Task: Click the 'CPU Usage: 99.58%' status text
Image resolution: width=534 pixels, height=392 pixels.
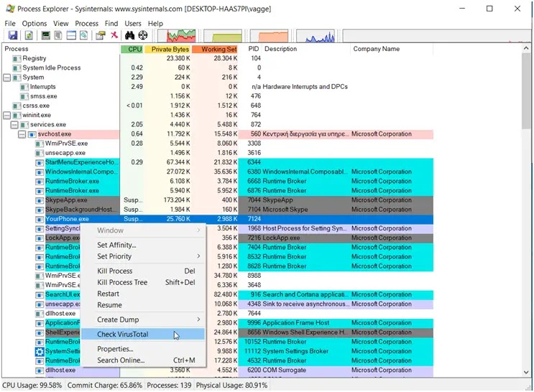Action: coord(32,386)
